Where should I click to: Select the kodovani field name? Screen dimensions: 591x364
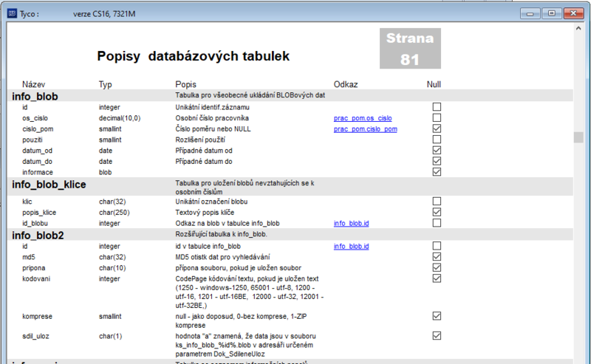[x=35, y=279]
